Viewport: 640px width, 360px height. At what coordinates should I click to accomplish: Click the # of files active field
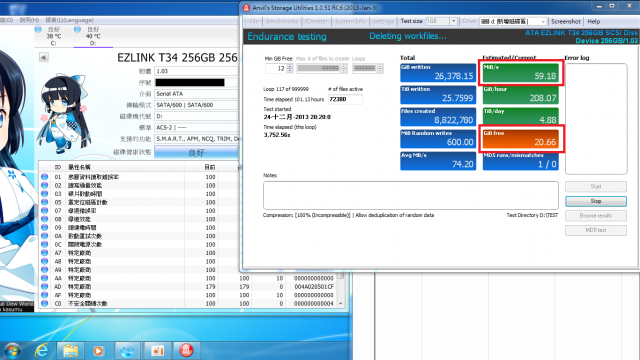345,99
